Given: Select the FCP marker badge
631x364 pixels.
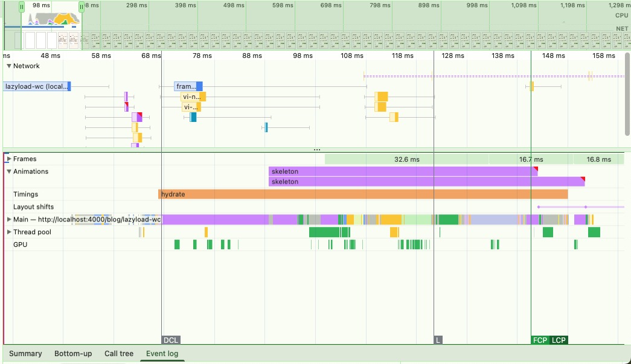Looking at the screenshot, I should point(540,340).
